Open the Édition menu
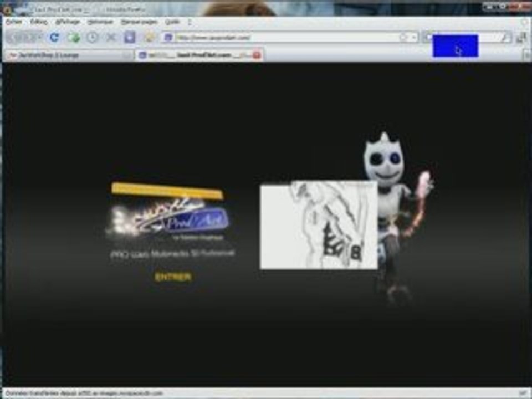Viewport: 532px width, 399px height. pos(39,22)
